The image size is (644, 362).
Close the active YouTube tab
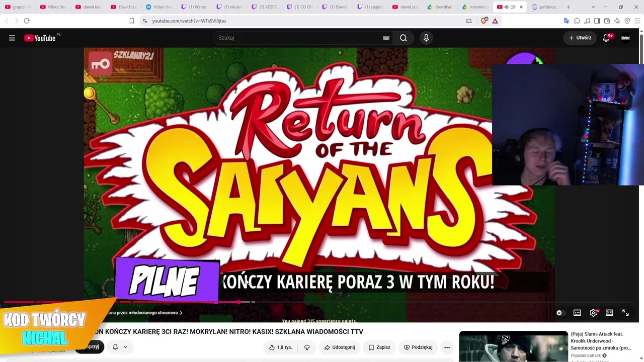click(521, 7)
